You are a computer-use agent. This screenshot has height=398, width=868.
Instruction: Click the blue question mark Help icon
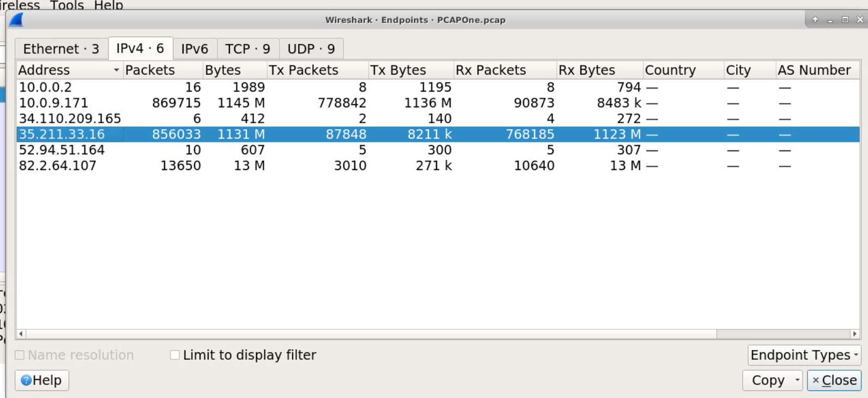click(x=26, y=380)
